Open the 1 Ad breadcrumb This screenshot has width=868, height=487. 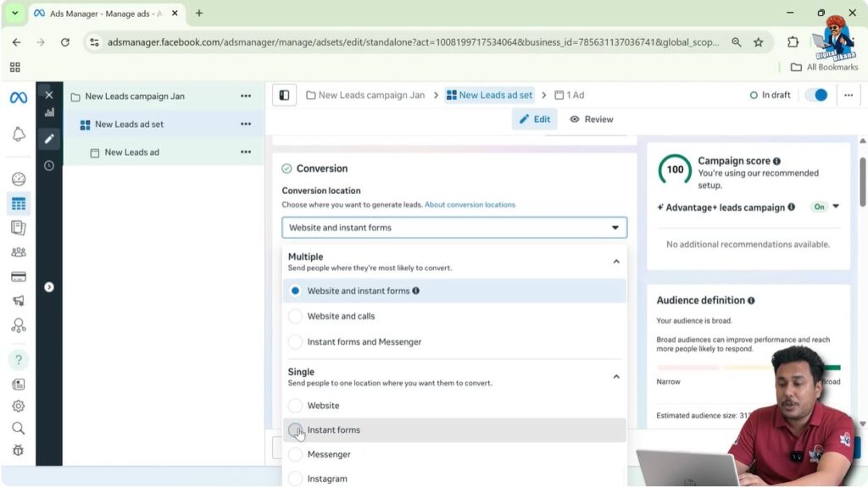[570, 95]
